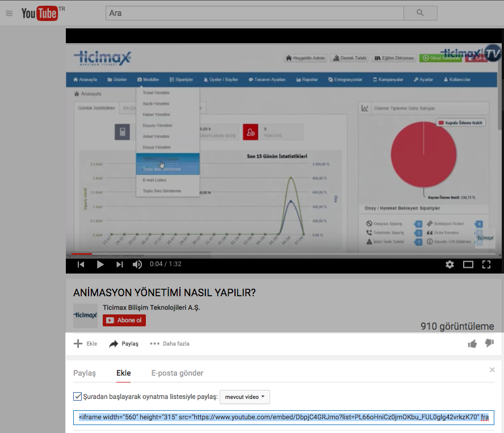
Task: Switch to the Paylaş tab
Action: click(x=85, y=373)
